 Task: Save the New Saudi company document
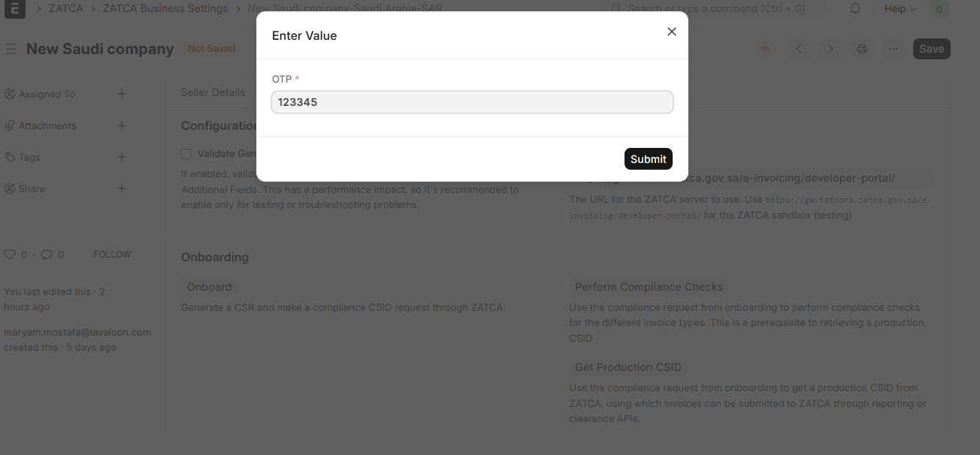click(x=931, y=49)
